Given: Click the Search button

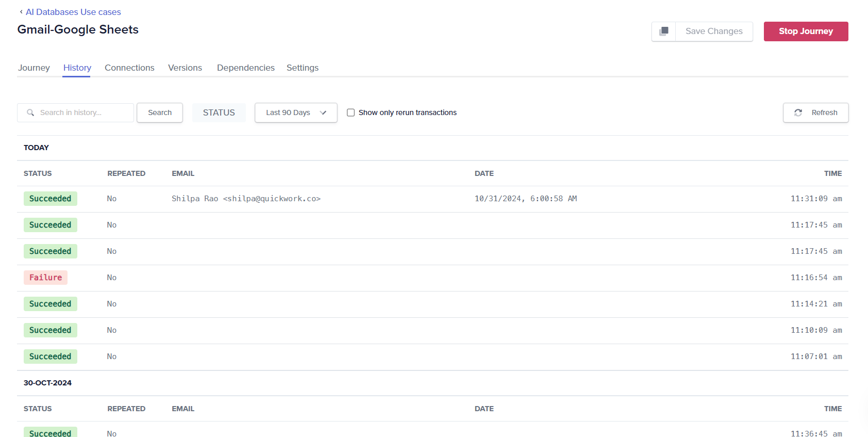Looking at the screenshot, I should 160,112.
